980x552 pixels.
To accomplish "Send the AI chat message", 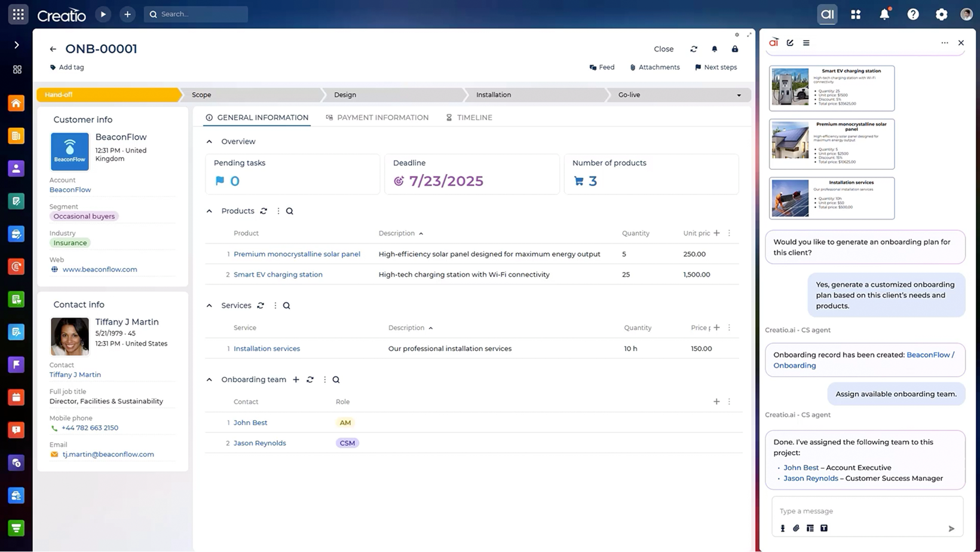I will [951, 528].
